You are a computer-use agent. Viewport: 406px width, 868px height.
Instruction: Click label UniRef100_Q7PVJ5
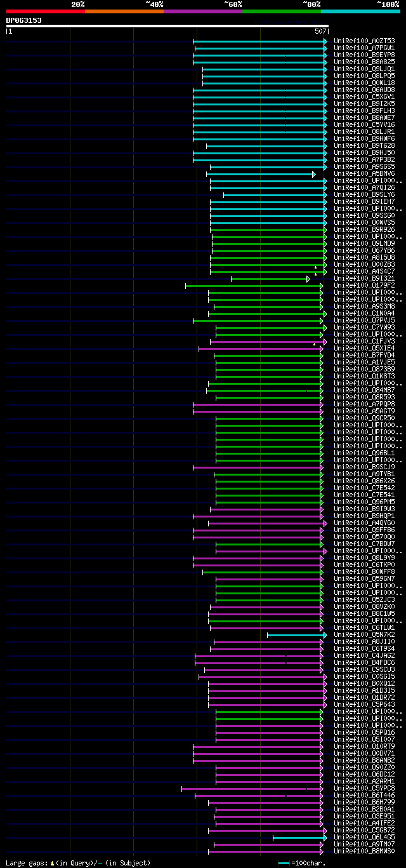364,321
